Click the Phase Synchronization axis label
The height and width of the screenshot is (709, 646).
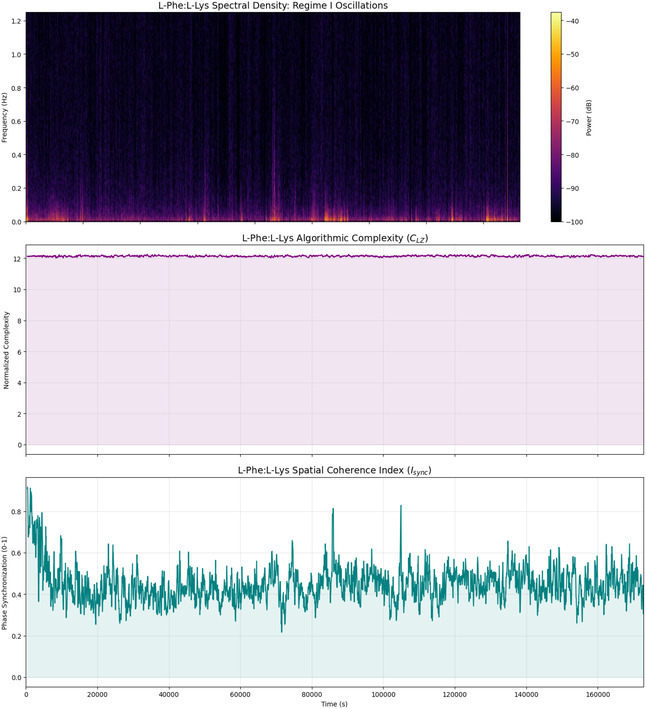click(x=5, y=583)
